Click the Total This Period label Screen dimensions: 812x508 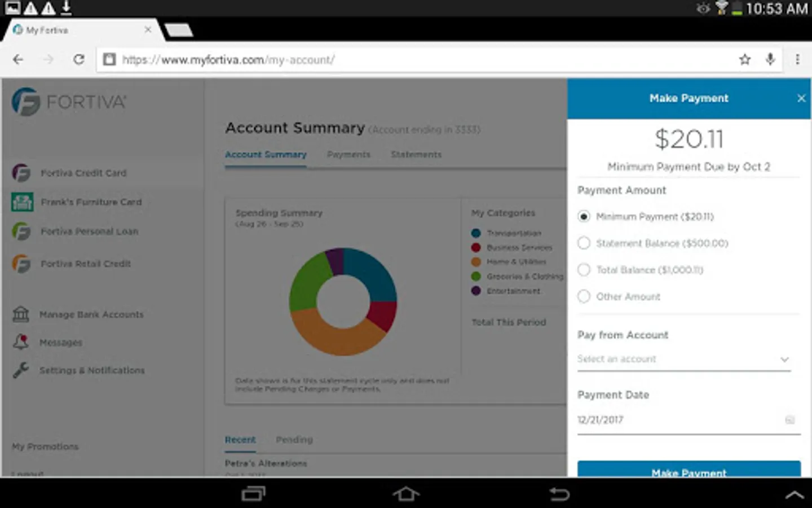[x=509, y=322]
